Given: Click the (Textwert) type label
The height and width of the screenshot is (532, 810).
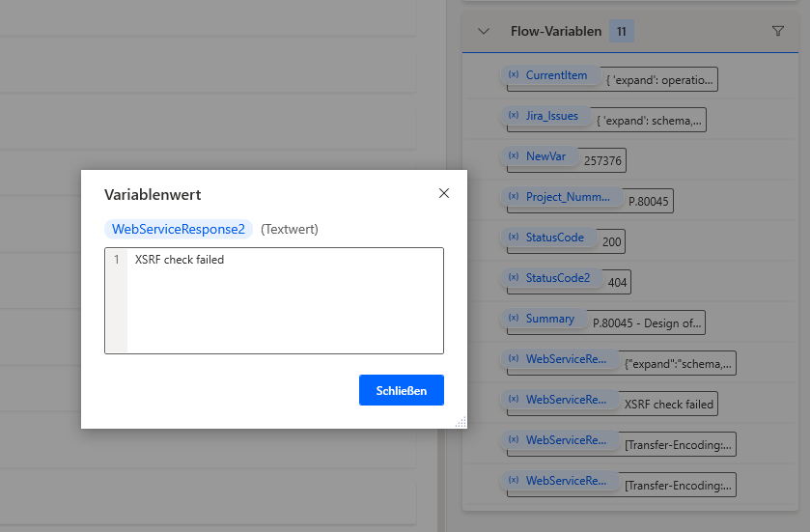Looking at the screenshot, I should point(290,230).
